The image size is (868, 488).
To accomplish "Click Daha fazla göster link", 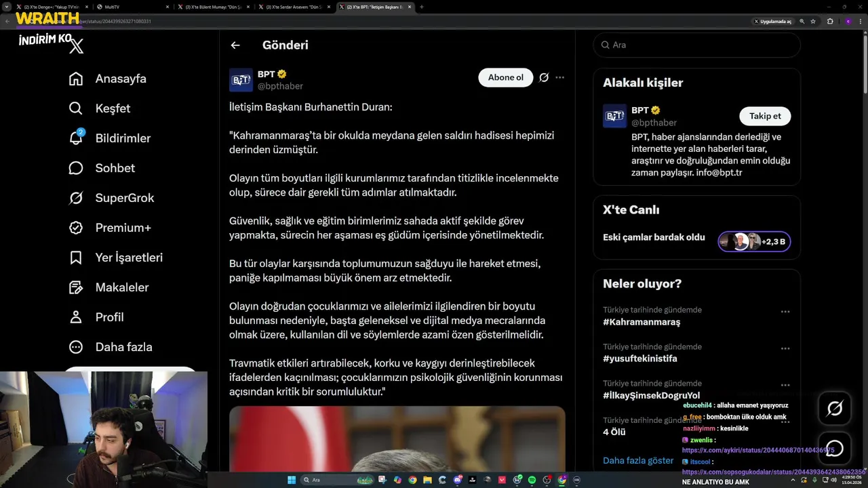I will tap(638, 460).
